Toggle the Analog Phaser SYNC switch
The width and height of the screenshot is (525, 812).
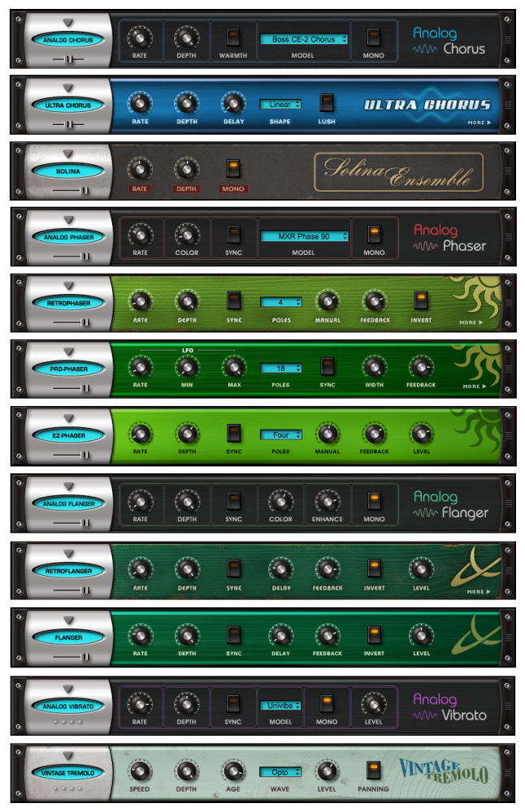pos(234,235)
